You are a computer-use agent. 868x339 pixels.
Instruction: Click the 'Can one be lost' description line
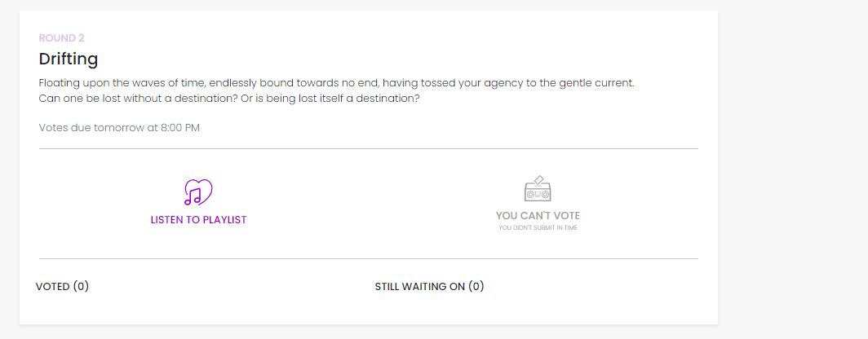[x=228, y=99]
